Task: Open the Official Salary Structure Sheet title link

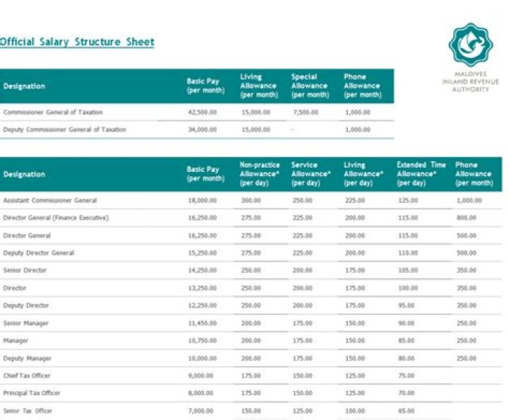Action: pos(77,42)
